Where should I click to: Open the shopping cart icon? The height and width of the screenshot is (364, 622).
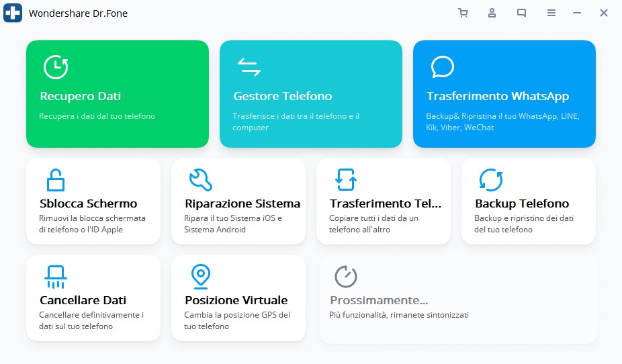463,13
